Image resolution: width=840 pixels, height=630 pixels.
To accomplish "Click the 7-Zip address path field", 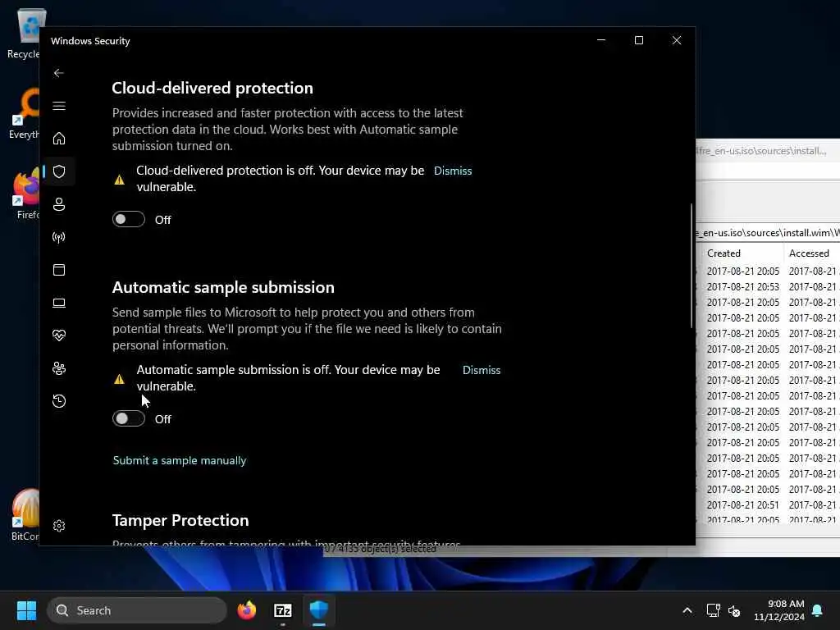I will click(767, 232).
